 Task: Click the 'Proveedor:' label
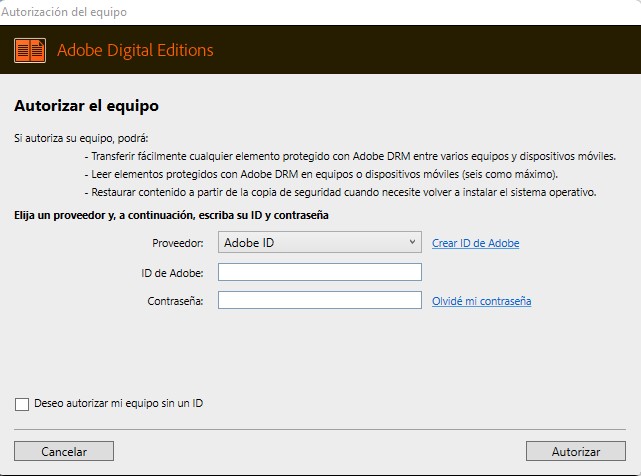click(x=178, y=243)
